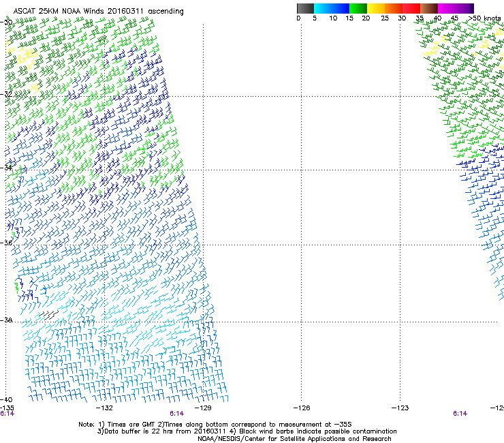Click the dark purple 45-50 knots color bar segment
Viewport: 504px width, 443px height.
(x=464, y=8)
